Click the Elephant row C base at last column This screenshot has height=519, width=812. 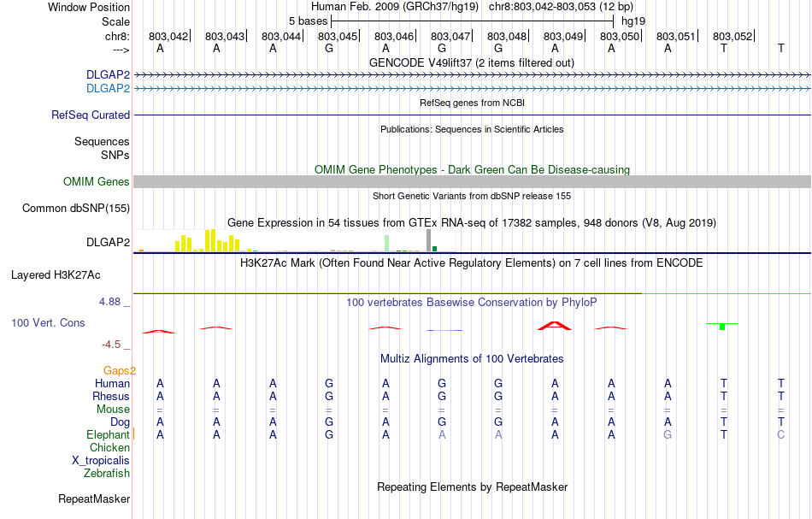pyautogui.click(x=780, y=434)
